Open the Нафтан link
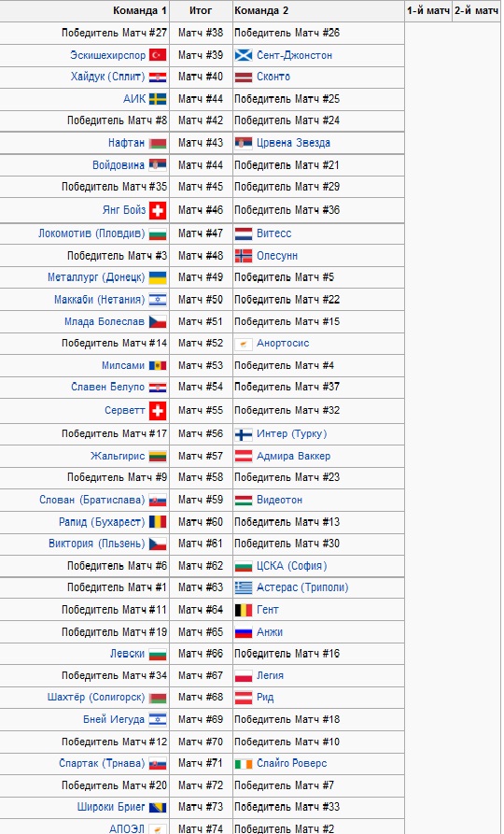This screenshot has width=504, height=834. click(127, 143)
